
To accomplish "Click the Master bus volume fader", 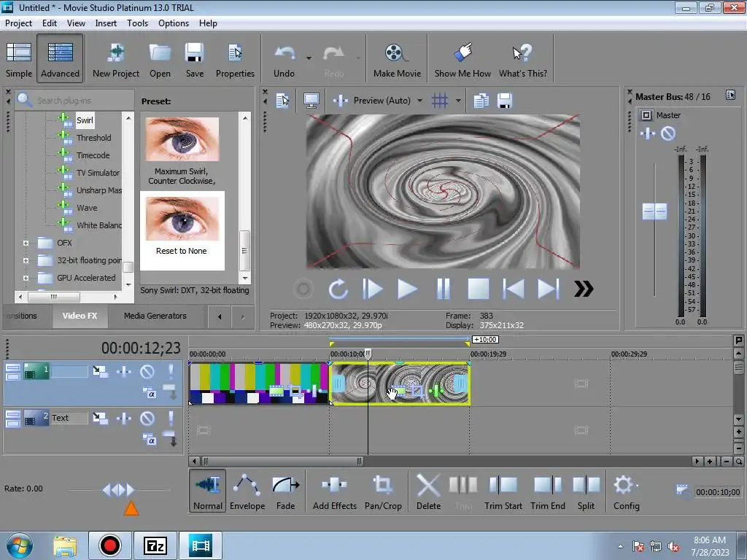I will click(654, 211).
